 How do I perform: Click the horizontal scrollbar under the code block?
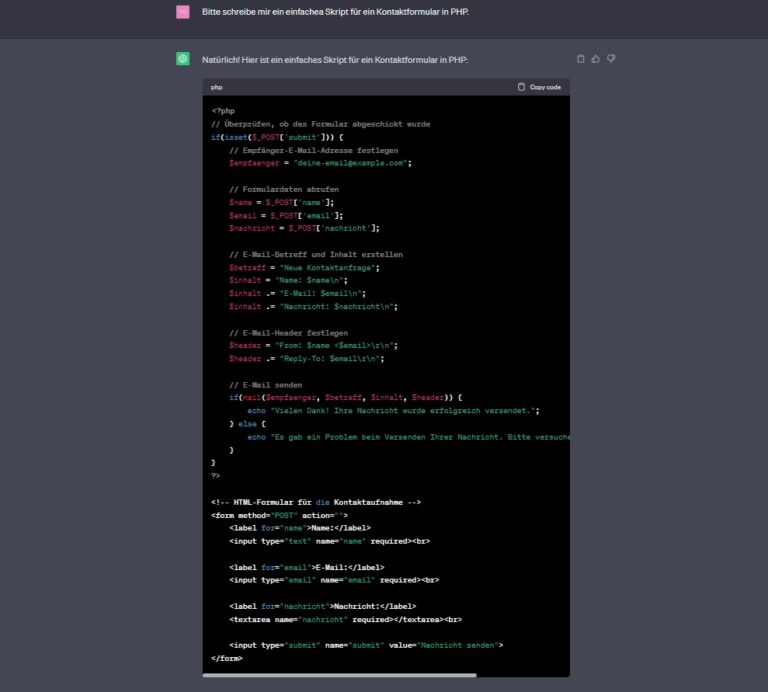[x=340, y=675]
